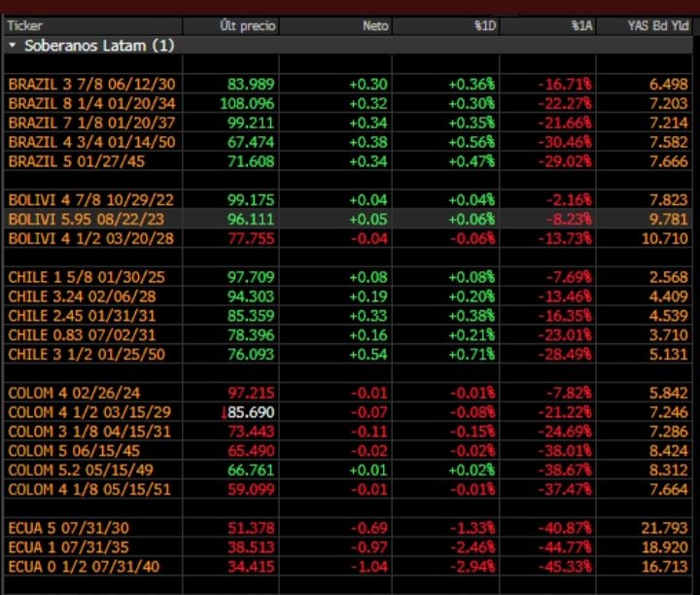700x595 pixels.
Task: Select the BOLIVI 5.95 08/22/23 ticker
Action: click(x=87, y=219)
